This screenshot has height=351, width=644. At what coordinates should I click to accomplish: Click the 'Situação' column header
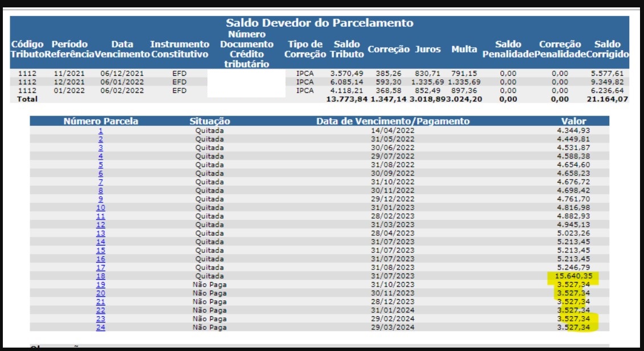point(210,121)
